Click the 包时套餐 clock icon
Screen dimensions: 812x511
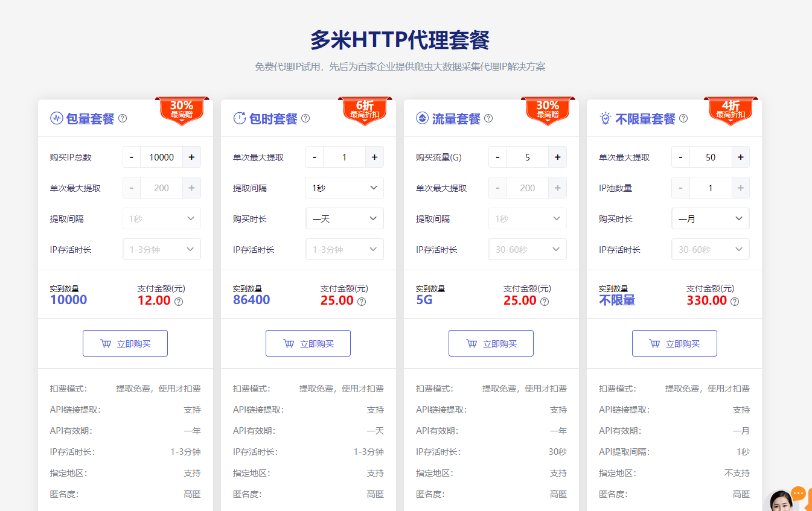(240, 118)
